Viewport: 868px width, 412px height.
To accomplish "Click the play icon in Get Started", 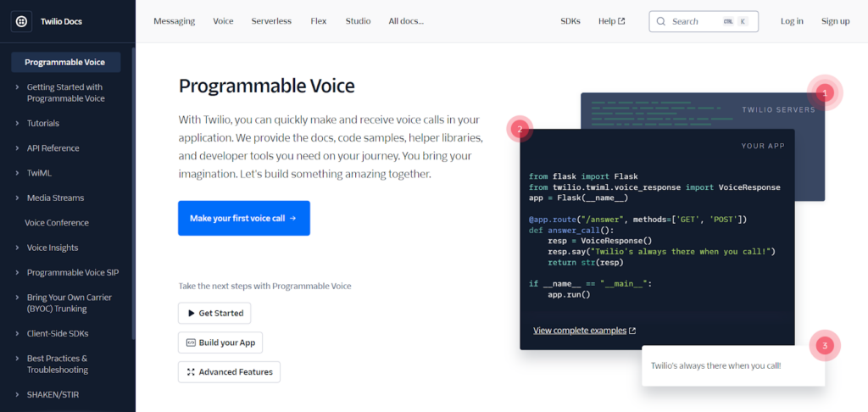I will [x=190, y=314].
